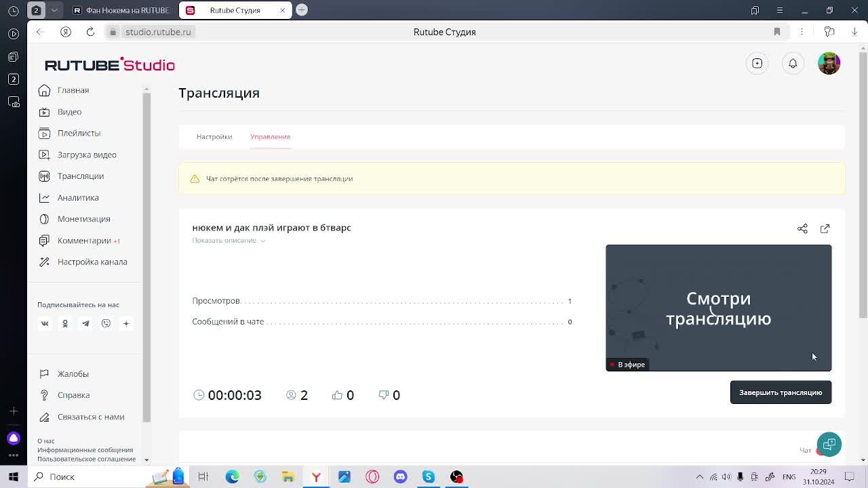Open broadcast in new window icon
The width and height of the screenshot is (868, 488).
825,228
